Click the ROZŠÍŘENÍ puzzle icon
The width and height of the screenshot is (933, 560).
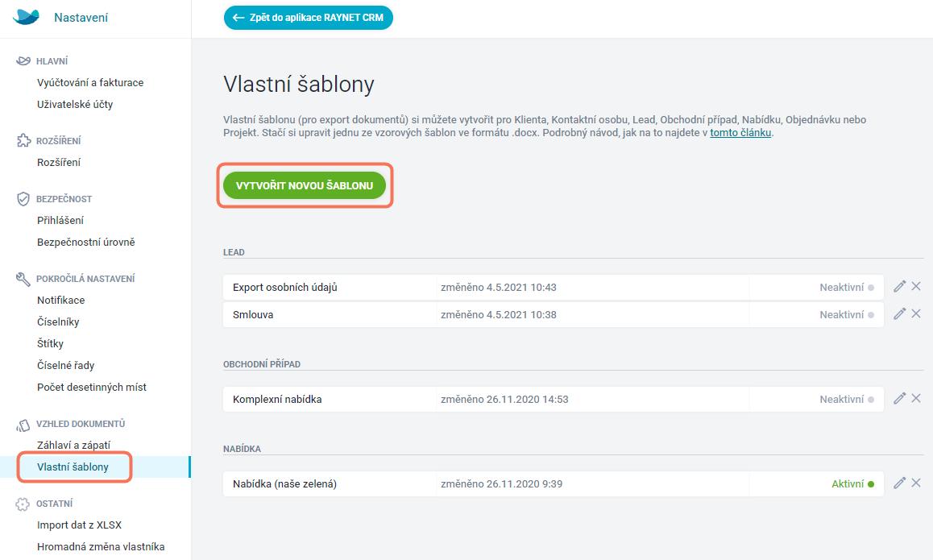click(23, 140)
